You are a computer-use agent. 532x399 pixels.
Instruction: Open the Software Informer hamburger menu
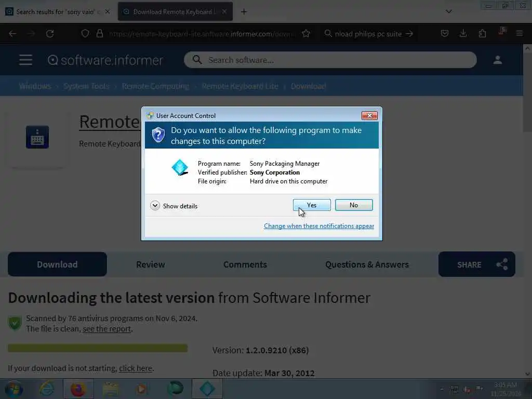[x=25, y=60]
